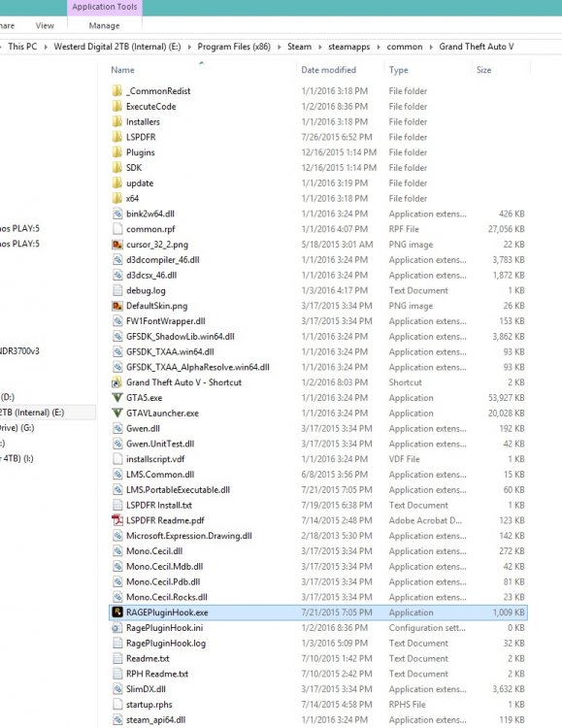Sort files by Name column header

click(122, 70)
